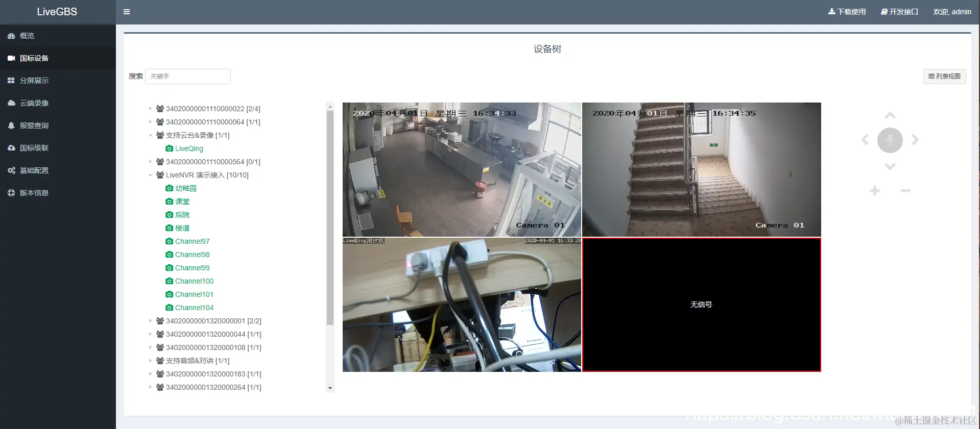
Task: Open the 云端录像 menu item
Action: point(58,103)
